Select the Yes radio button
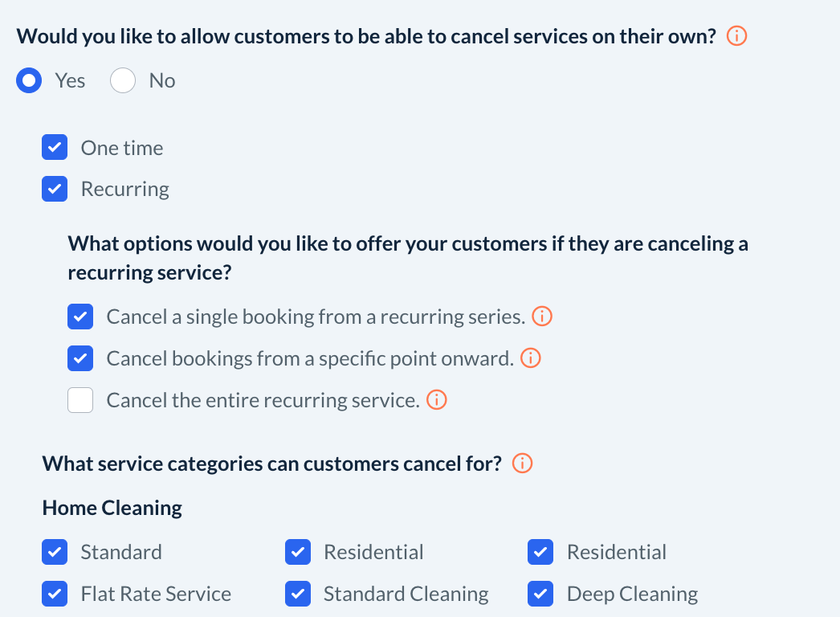 [30, 80]
